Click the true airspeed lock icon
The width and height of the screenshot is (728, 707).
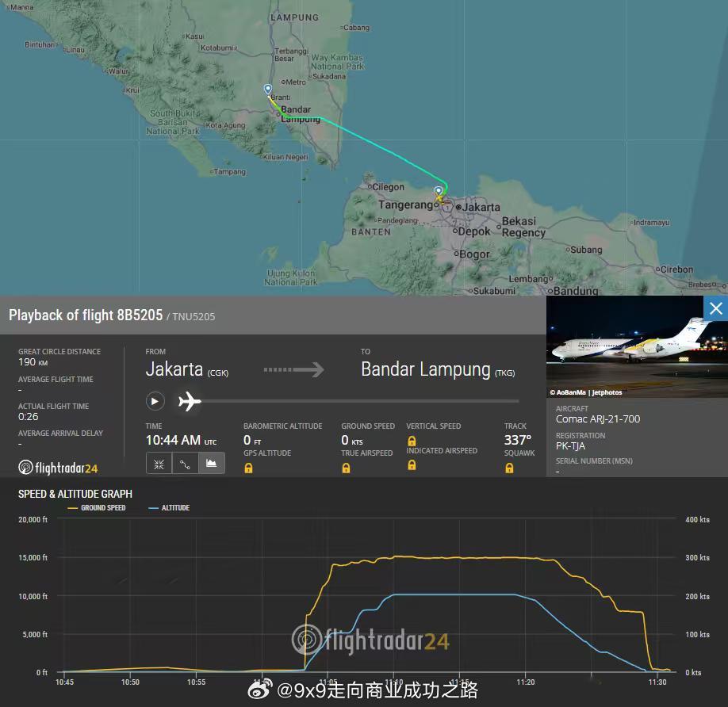346,468
